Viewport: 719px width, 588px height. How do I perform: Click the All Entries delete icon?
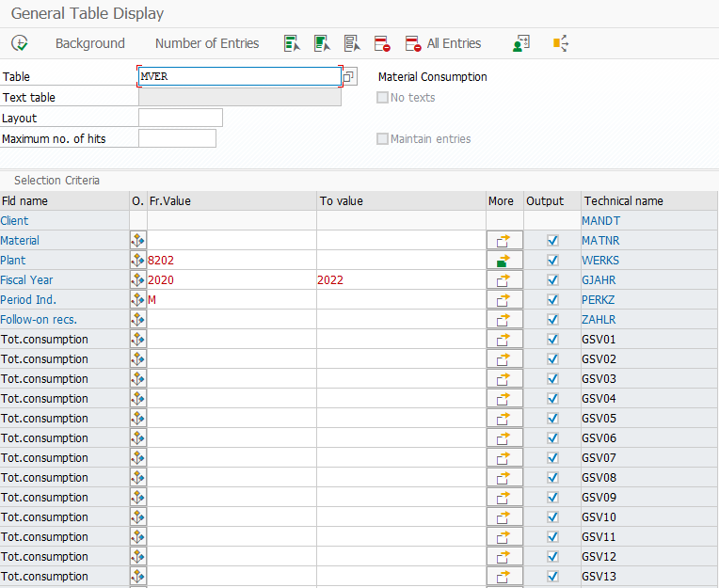[x=413, y=43]
